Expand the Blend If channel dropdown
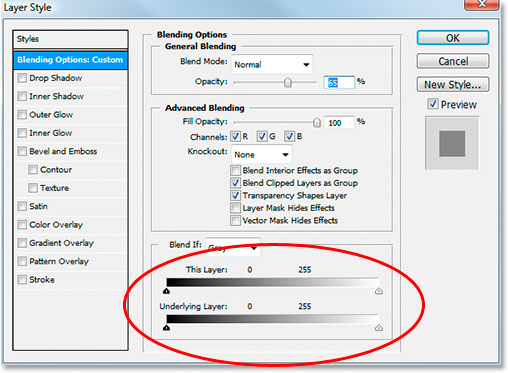This screenshot has width=508, height=373. coord(233,247)
